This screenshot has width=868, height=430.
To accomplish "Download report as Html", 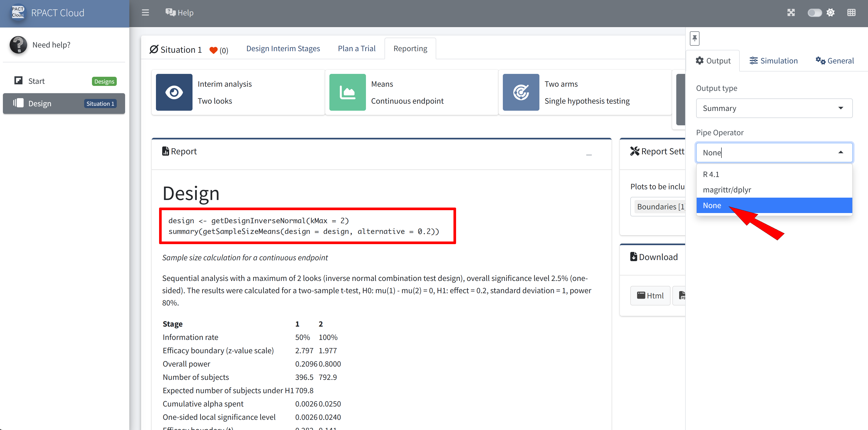I will 650,295.
